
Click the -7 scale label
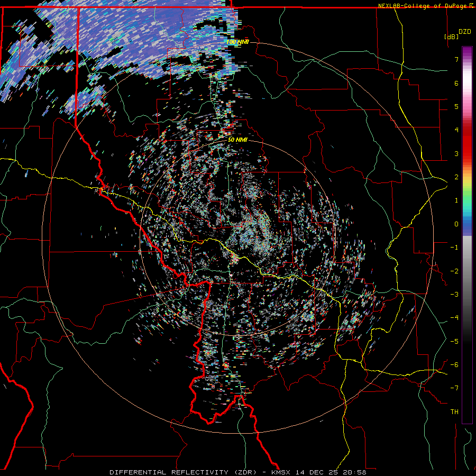[454, 388]
